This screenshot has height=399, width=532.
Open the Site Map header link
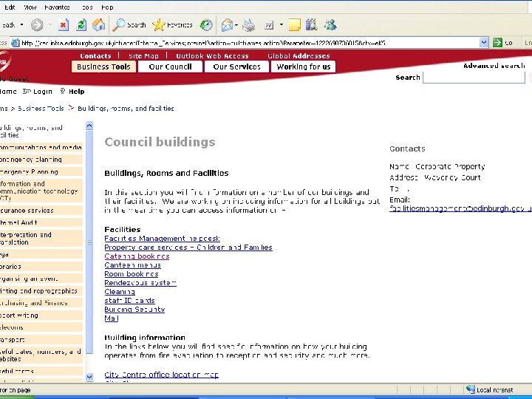click(143, 55)
